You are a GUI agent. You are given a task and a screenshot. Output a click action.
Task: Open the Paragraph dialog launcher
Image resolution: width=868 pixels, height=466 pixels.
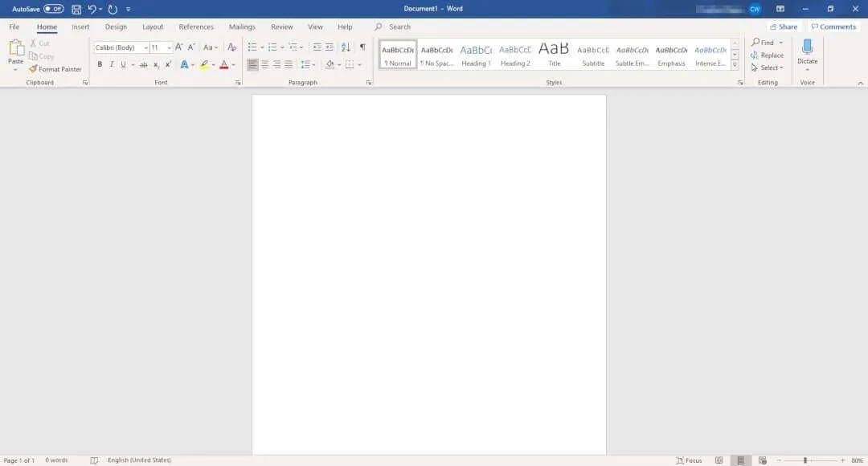(369, 83)
